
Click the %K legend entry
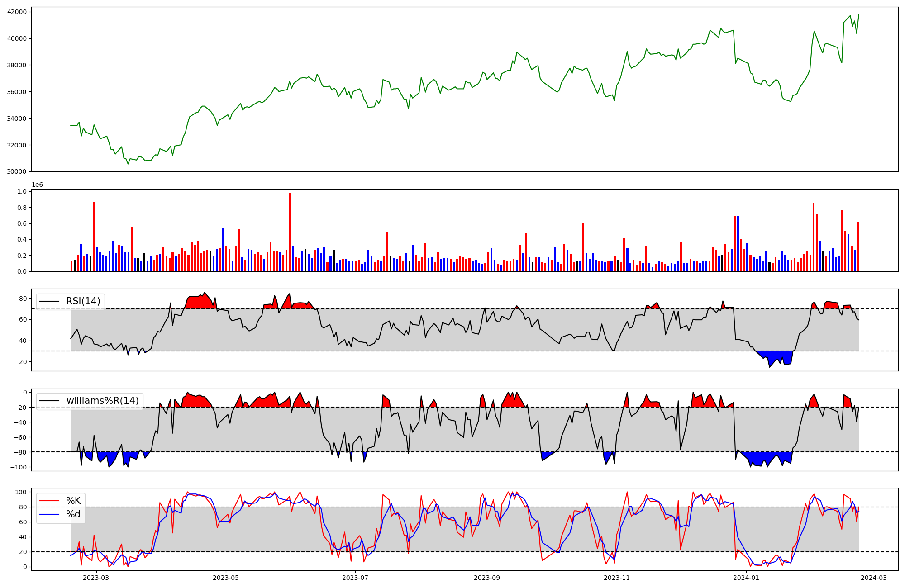coord(73,500)
